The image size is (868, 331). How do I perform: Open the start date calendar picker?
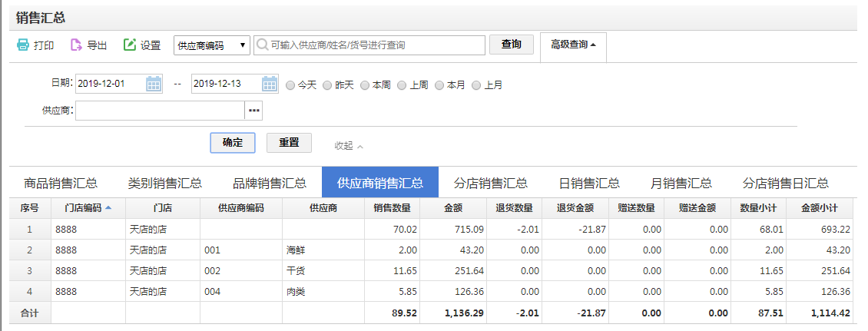point(154,84)
